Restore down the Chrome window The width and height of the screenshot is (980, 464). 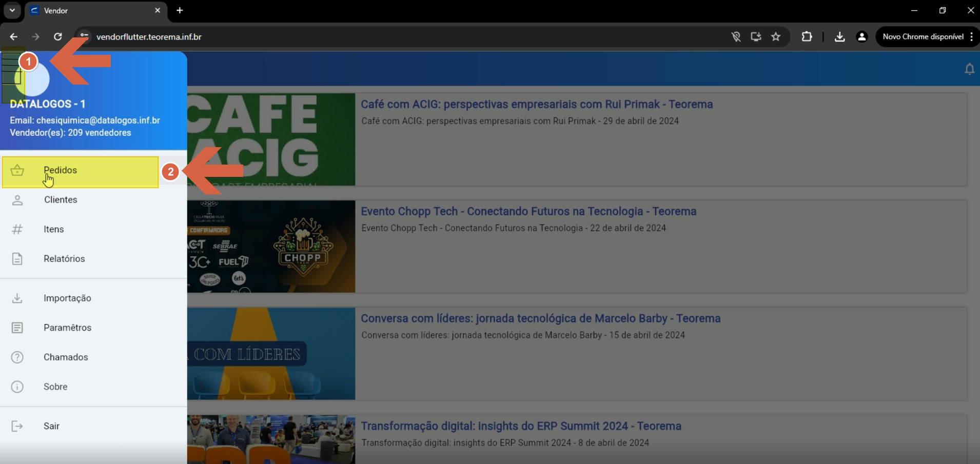(x=943, y=10)
